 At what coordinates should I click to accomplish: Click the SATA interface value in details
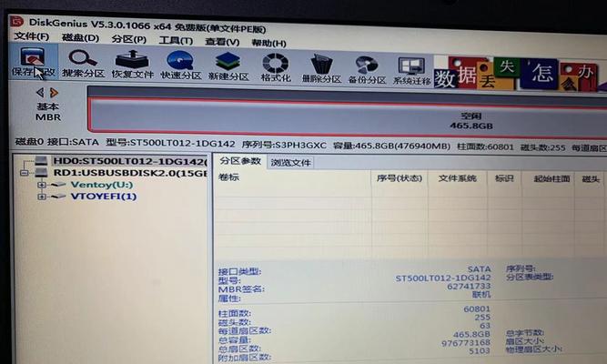(479, 268)
